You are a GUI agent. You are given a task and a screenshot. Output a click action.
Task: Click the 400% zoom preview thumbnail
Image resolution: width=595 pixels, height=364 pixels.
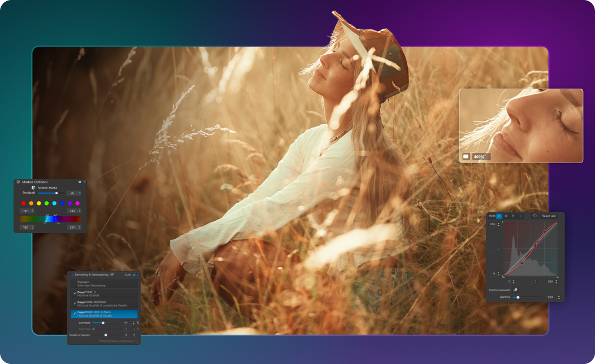pos(520,125)
